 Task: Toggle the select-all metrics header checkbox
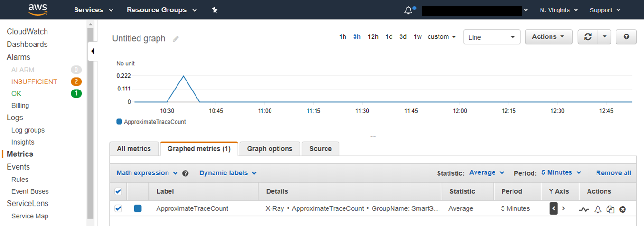(x=119, y=191)
